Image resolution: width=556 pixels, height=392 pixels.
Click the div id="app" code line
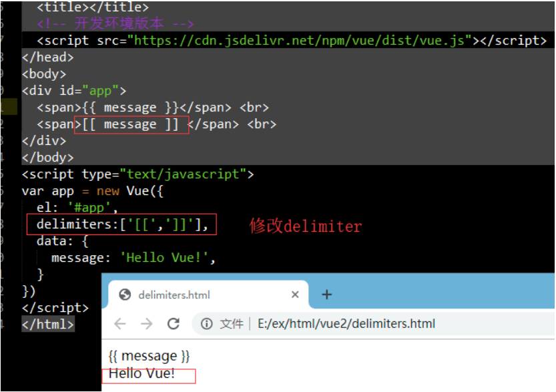pyautogui.click(x=73, y=91)
